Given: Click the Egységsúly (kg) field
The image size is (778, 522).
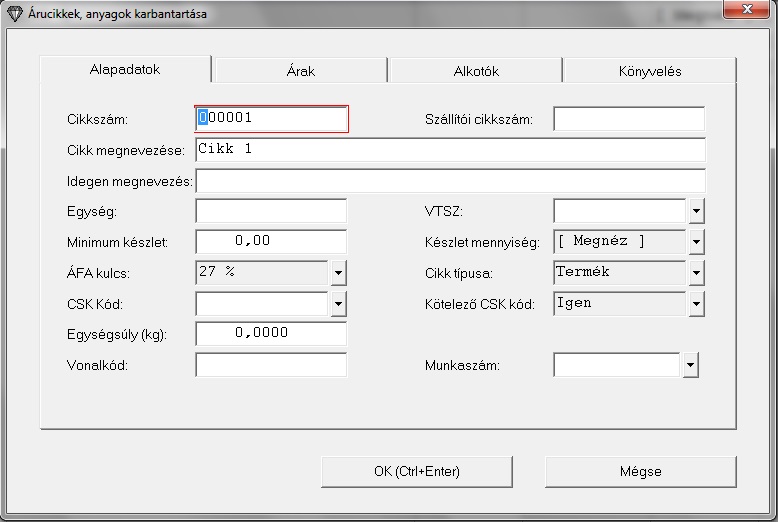Looking at the screenshot, I should [x=271, y=335].
